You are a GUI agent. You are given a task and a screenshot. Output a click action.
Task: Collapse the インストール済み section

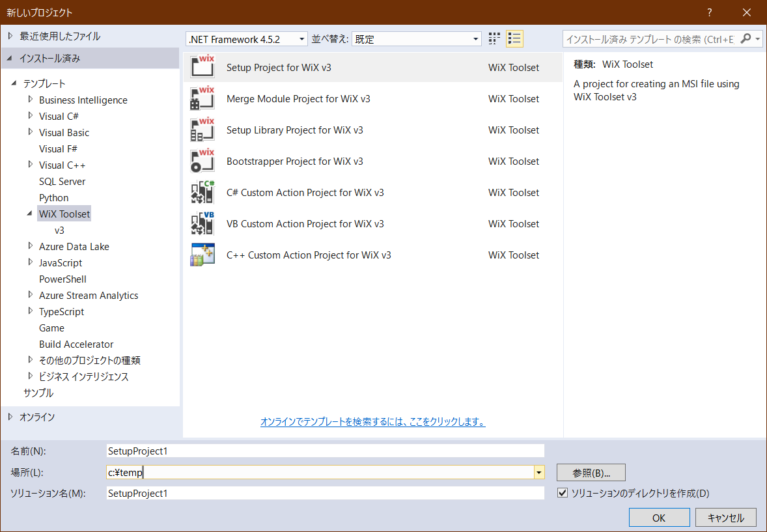(x=10, y=58)
